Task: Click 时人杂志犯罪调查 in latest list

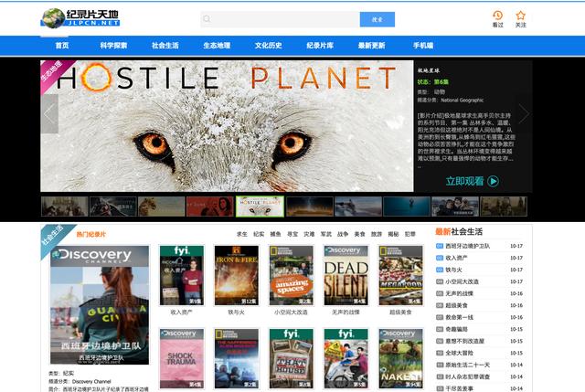Action: pos(468,376)
